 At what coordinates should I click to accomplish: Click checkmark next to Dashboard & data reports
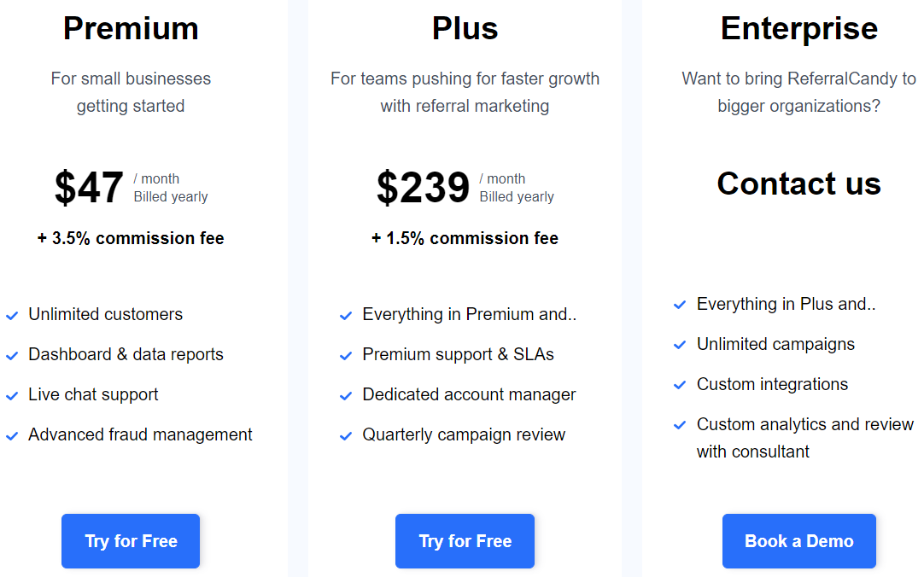12,356
